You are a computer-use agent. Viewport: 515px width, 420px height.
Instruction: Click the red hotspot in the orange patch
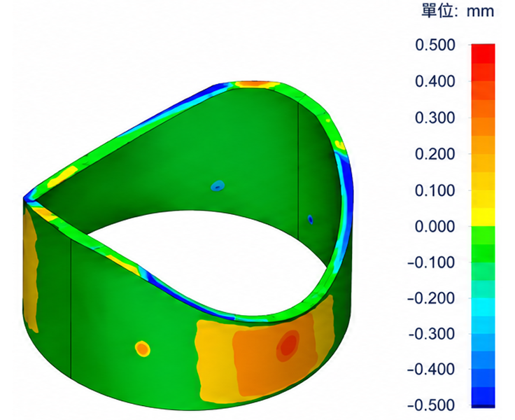click(x=288, y=344)
